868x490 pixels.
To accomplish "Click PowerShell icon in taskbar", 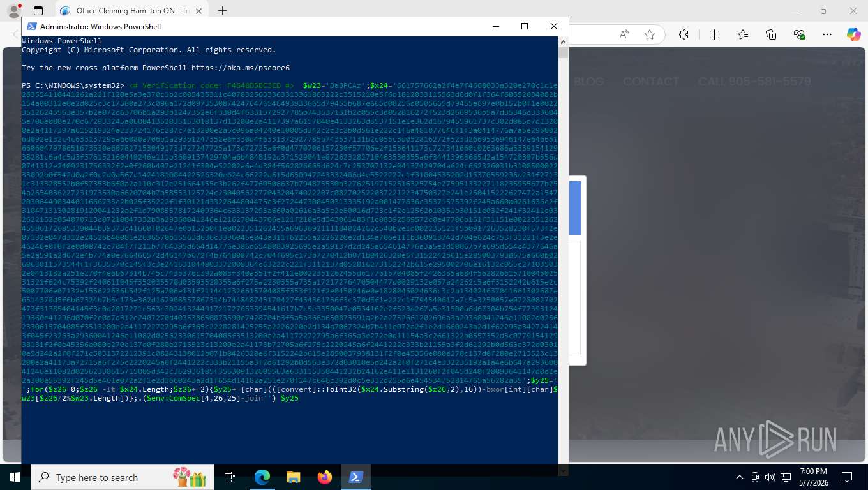I will (356, 477).
